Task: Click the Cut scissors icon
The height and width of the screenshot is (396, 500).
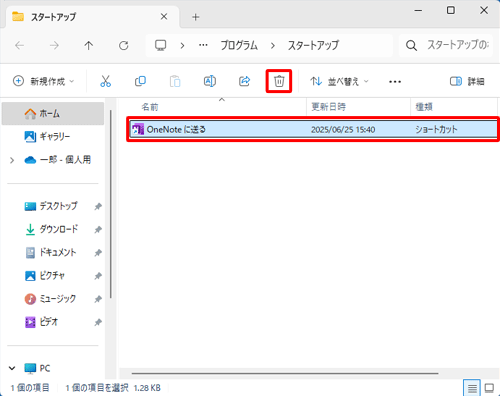Action: click(105, 81)
